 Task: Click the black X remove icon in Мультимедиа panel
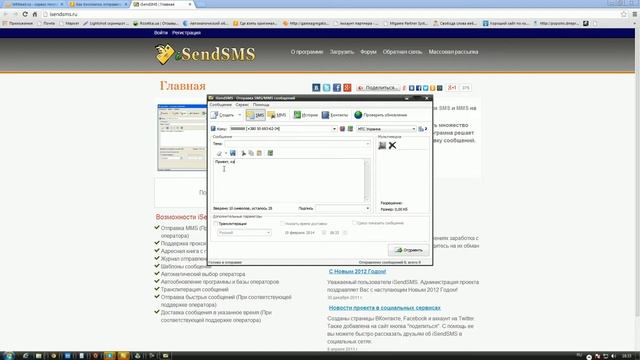click(392, 145)
